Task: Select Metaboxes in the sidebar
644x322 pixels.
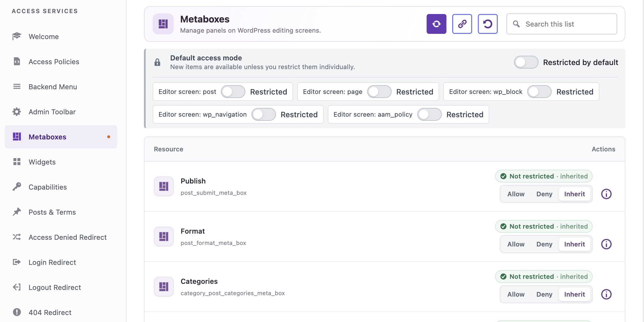Action: tap(61, 137)
